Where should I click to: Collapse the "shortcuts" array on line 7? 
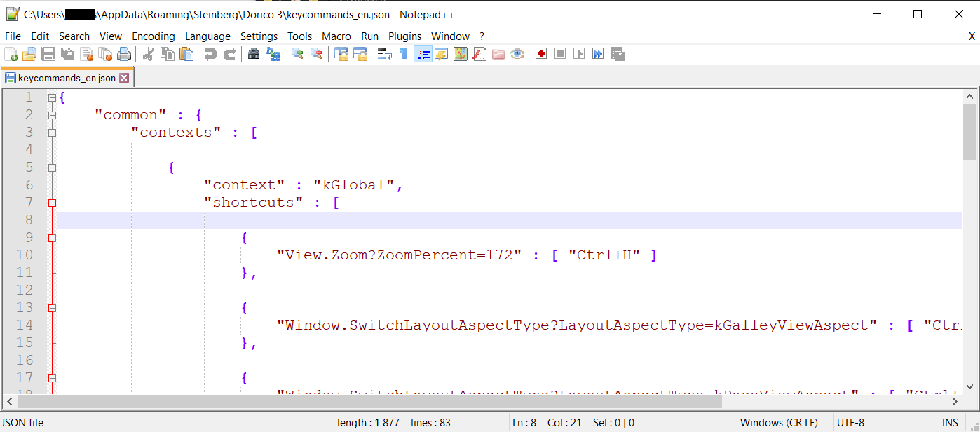click(52, 203)
